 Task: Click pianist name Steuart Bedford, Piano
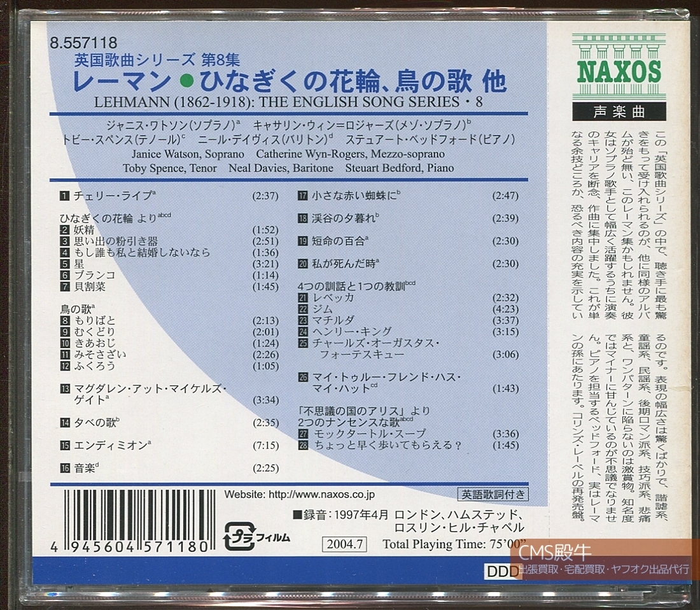click(x=400, y=168)
